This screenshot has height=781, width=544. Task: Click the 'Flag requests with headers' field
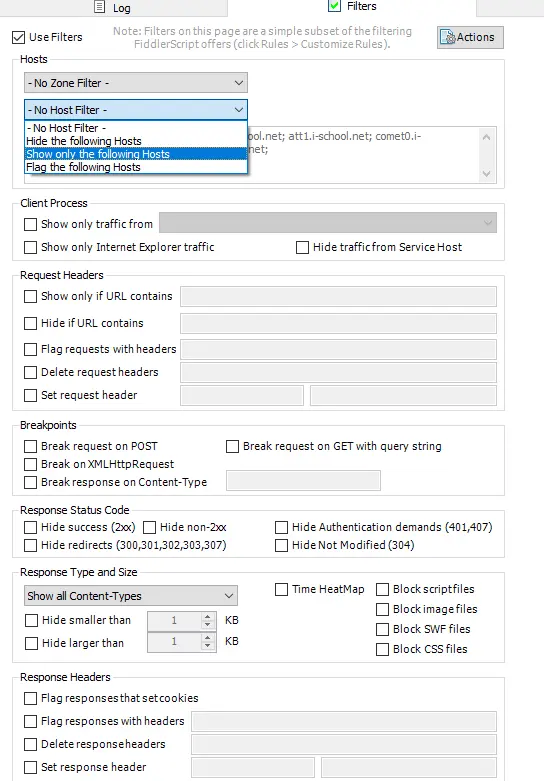(x=338, y=350)
